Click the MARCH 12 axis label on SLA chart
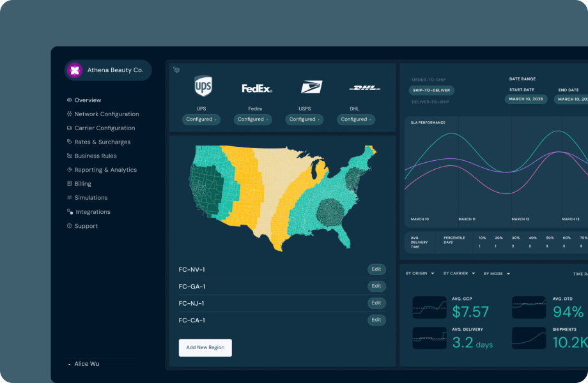 coord(520,219)
